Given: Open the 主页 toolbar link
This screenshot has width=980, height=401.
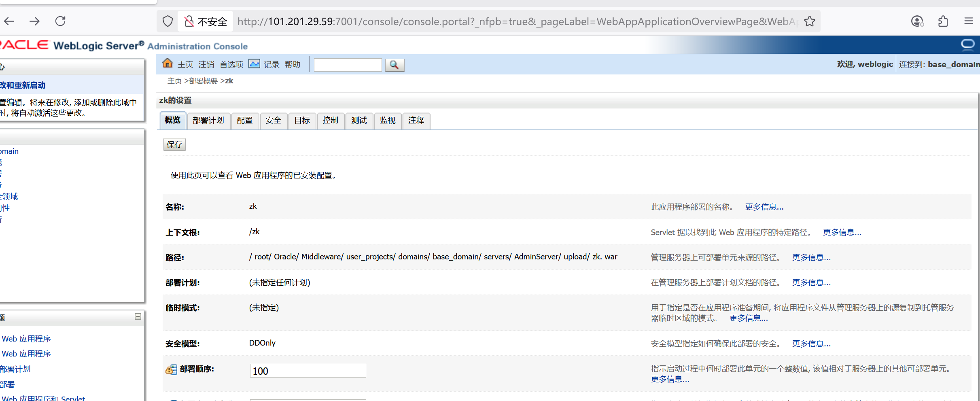Looking at the screenshot, I should click(185, 64).
